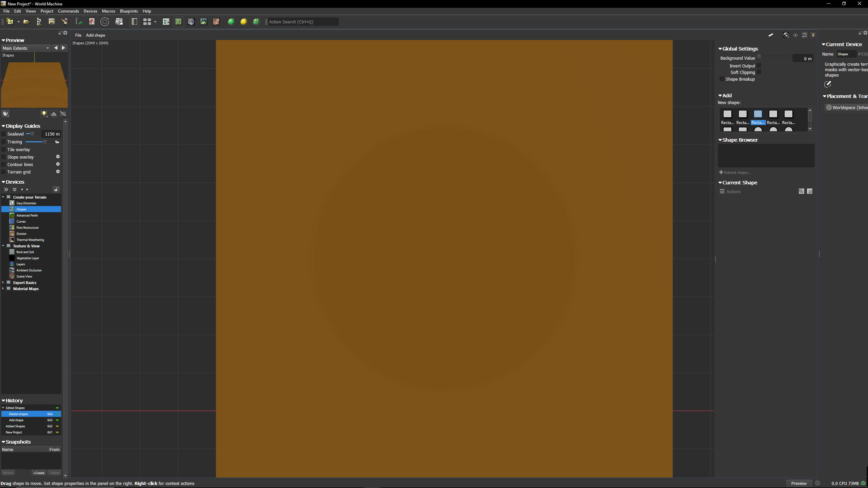Click the Action Search input field

click(x=302, y=22)
